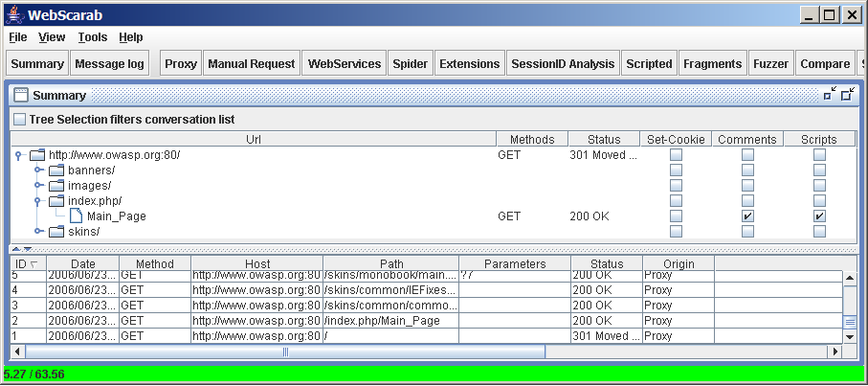
Task: Collapse the index.php/ tree node
Action: [38, 200]
